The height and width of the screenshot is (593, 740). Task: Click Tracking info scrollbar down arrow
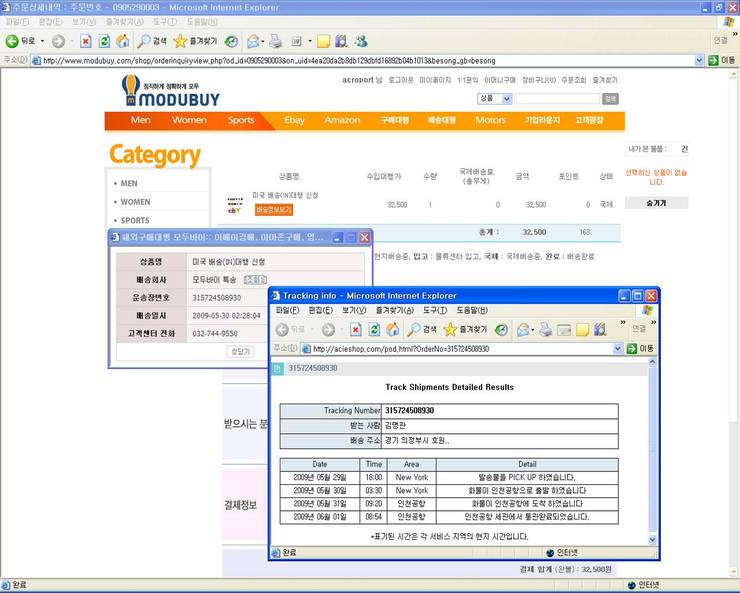coord(652,539)
